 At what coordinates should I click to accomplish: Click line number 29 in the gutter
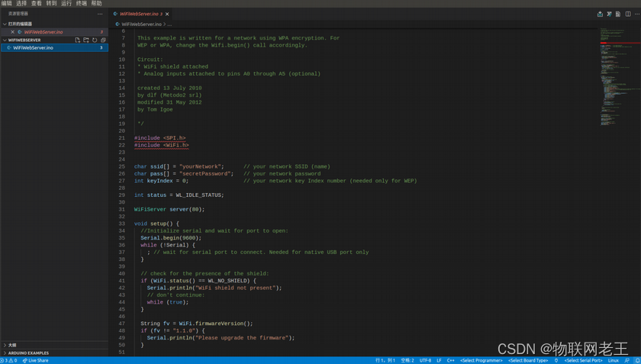pyautogui.click(x=122, y=195)
